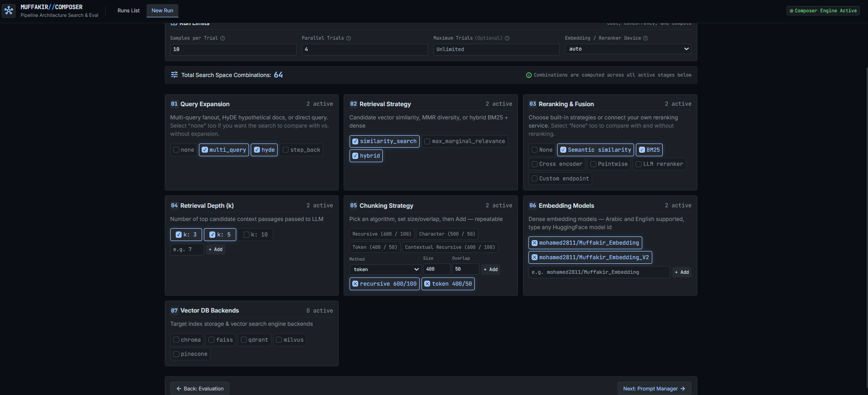Add custom retrieval depth k value
Viewport: 868px width, 395px height.
(215, 250)
